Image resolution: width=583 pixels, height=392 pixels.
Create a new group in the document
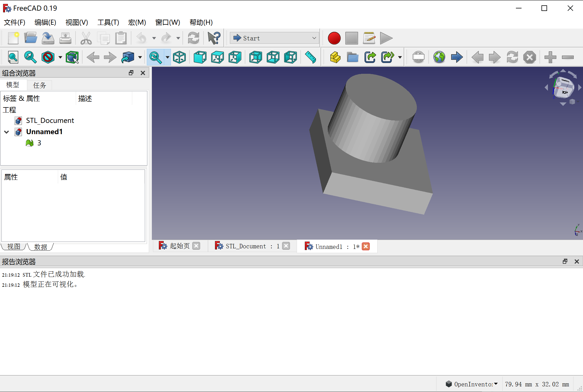[352, 57]
